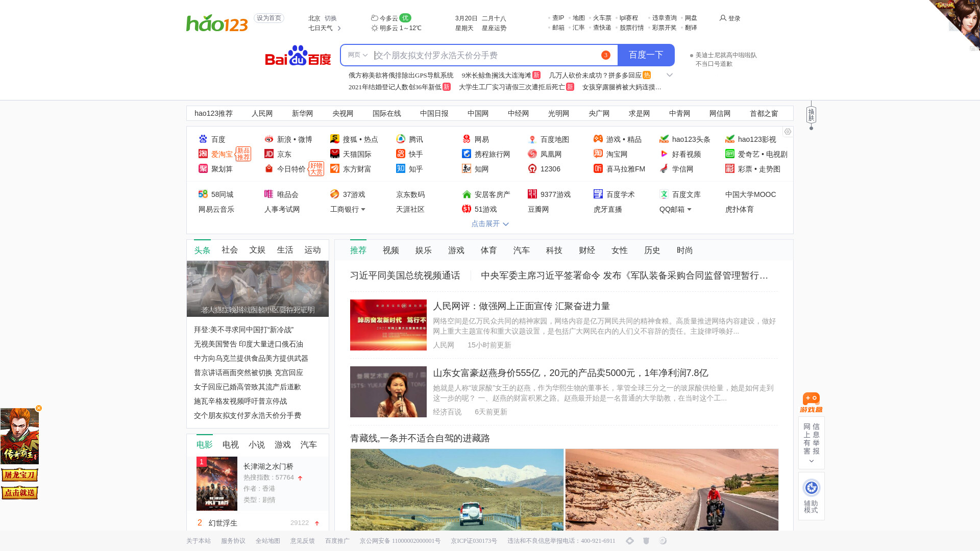This screenshot has height=551, width=980.
Task: Click 点击展开 to expand site list
Action: tap(490, 223)
